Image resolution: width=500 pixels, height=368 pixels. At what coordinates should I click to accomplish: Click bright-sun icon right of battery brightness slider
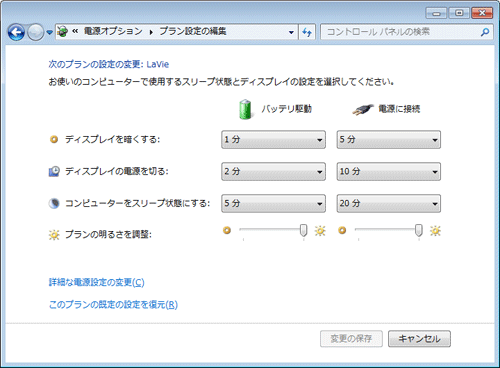[320, 231]
